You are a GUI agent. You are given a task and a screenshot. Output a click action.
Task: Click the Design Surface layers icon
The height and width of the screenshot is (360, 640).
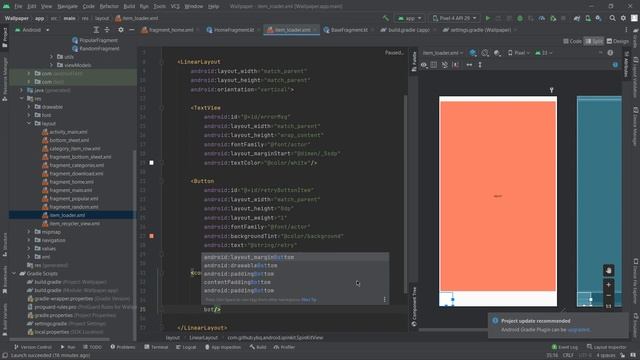click(473, 53)
